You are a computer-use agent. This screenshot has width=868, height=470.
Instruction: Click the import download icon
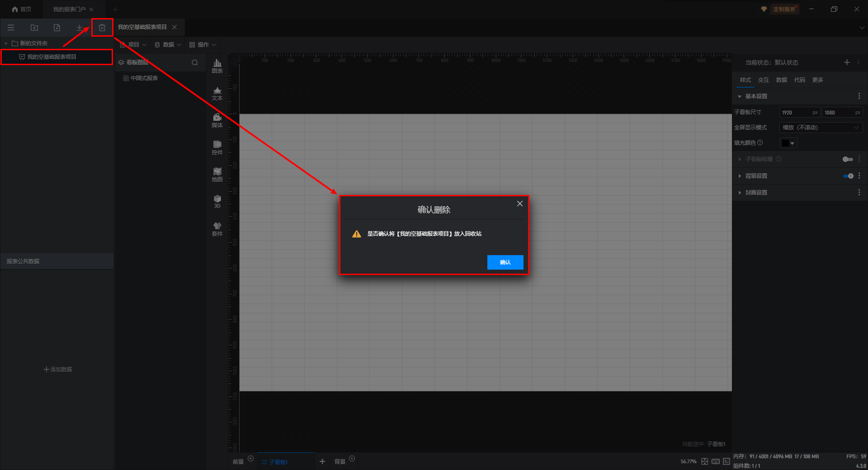click(x=80, y=28)
